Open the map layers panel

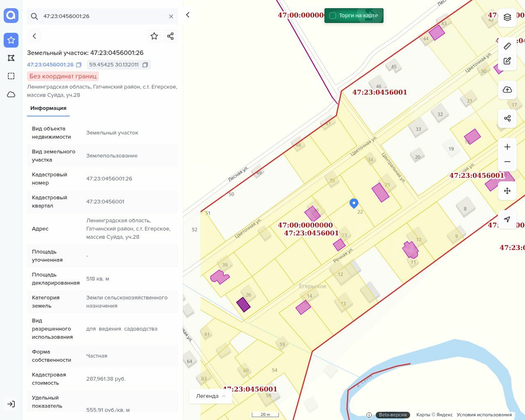[x=507, y=17]
